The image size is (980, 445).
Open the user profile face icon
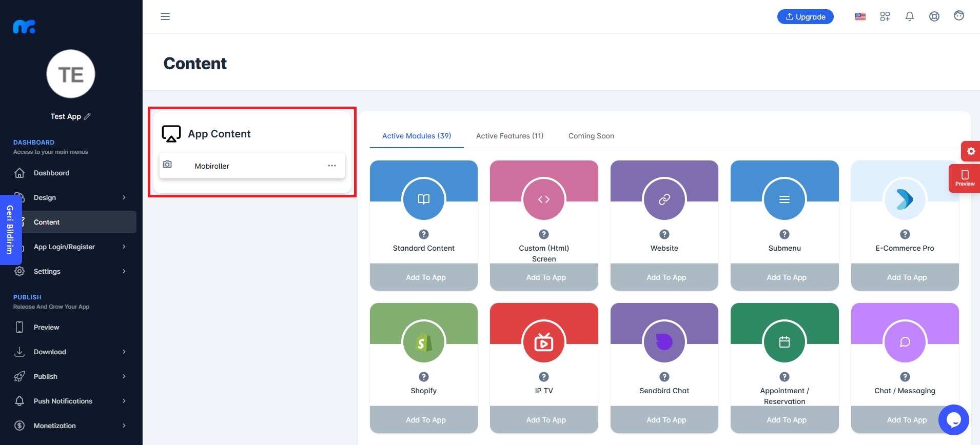click(x=959, y=16)
